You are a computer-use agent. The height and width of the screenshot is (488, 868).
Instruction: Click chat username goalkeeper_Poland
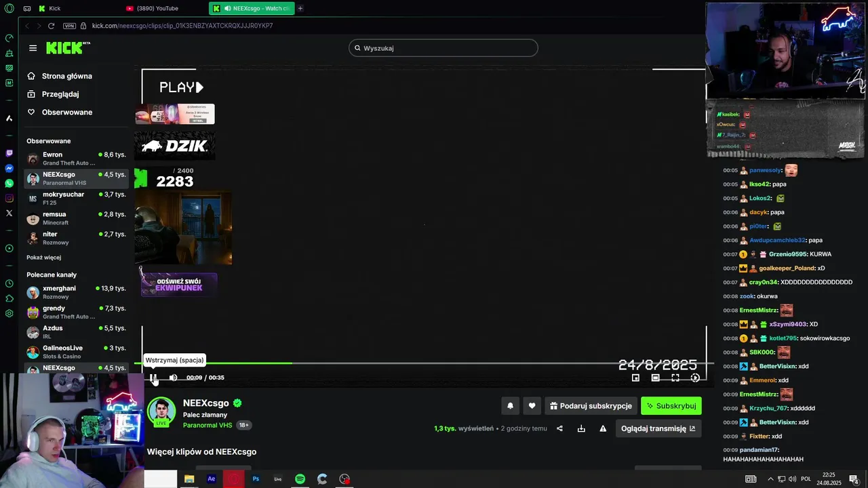787,268
